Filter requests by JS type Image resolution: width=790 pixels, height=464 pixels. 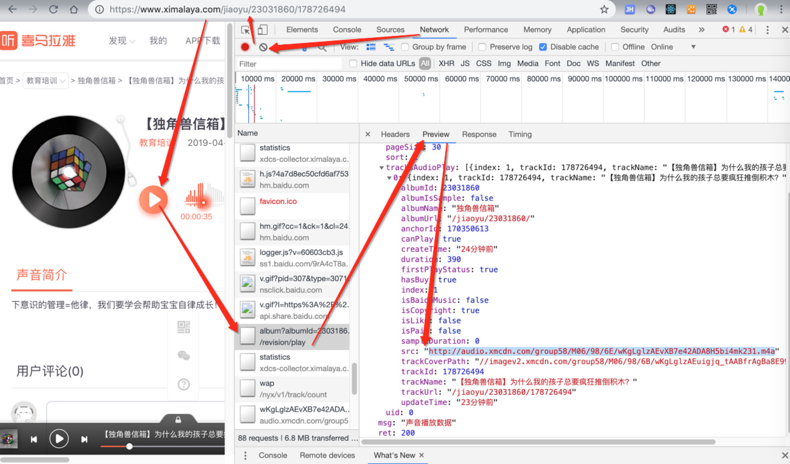point(465,63)
